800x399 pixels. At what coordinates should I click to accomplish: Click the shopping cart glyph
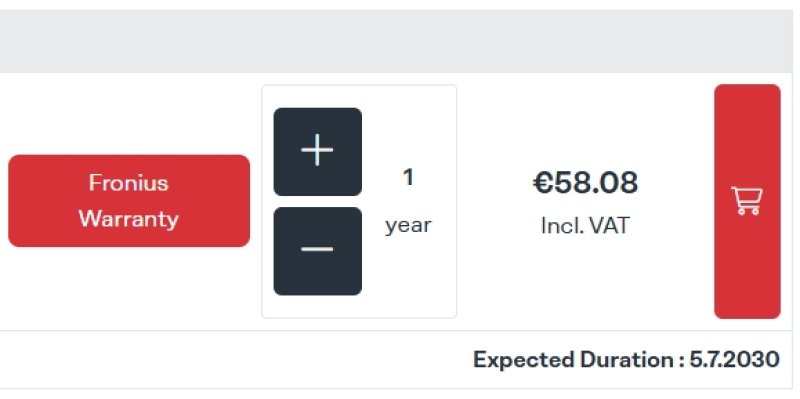(747, 201)
